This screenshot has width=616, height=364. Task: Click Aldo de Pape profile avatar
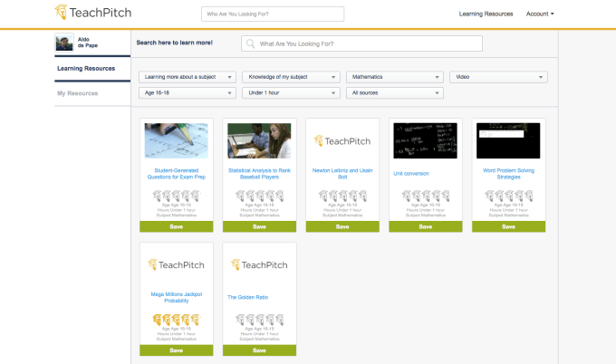(x=63, y=43)
